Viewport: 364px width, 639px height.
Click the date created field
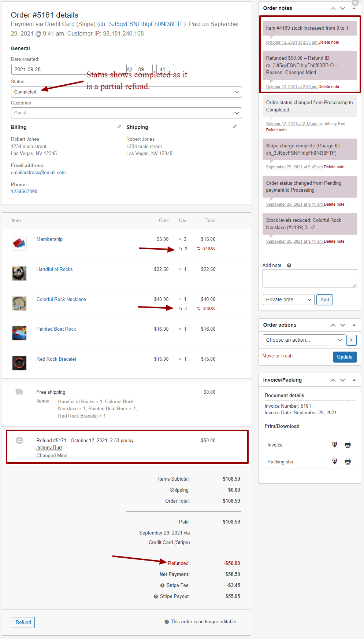(x=69, y=69)
